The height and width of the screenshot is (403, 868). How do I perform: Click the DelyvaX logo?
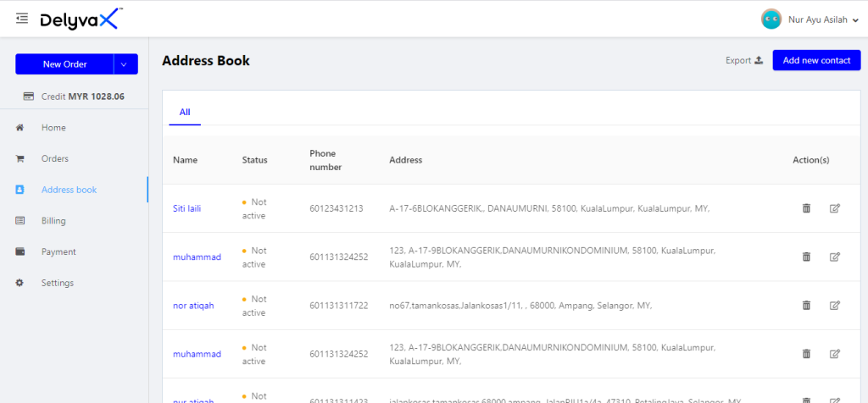(x=81, y=19)
